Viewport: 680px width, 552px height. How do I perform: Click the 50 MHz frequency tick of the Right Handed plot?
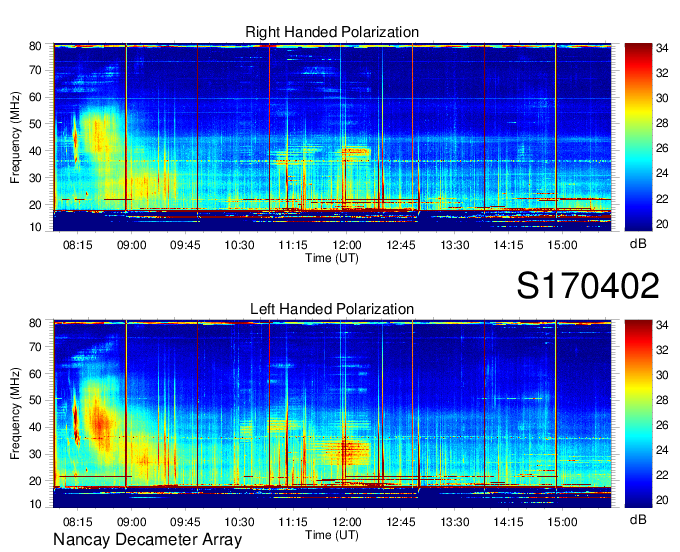click(35, 124)
